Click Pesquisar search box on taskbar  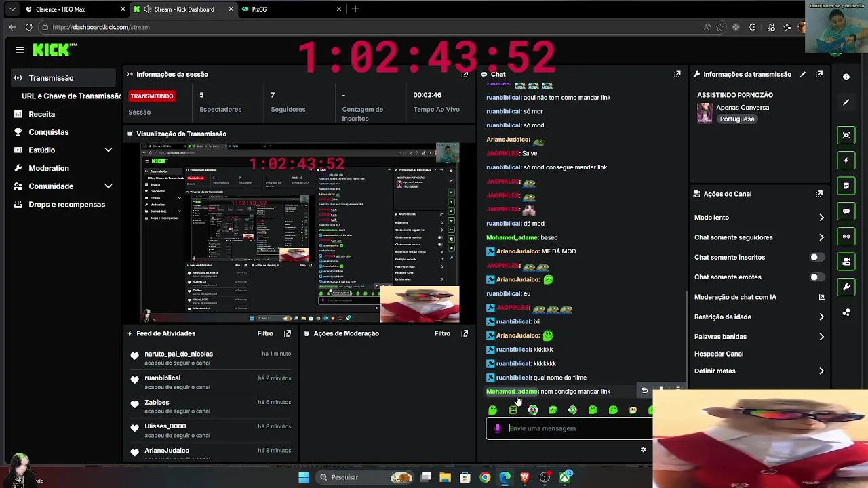point(366,477)
